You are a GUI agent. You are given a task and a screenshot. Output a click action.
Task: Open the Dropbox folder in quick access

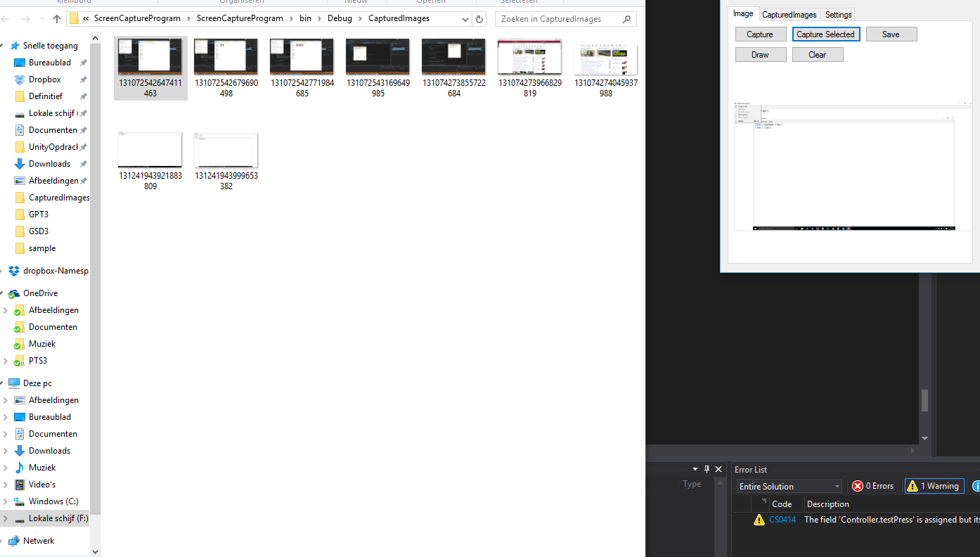click(44, 79)
